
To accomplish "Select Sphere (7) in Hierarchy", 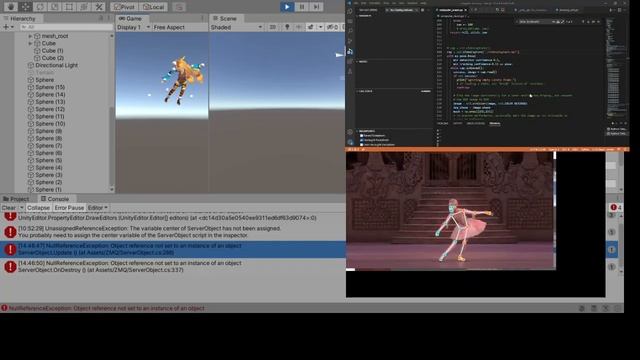I will [x=49, y=146].
